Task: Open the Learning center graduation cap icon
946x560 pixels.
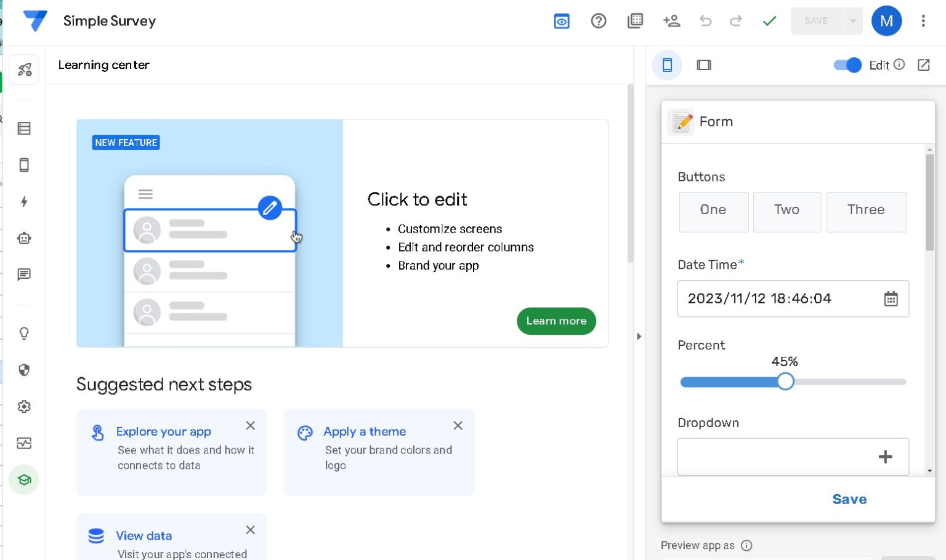Action: coord(24,479)
